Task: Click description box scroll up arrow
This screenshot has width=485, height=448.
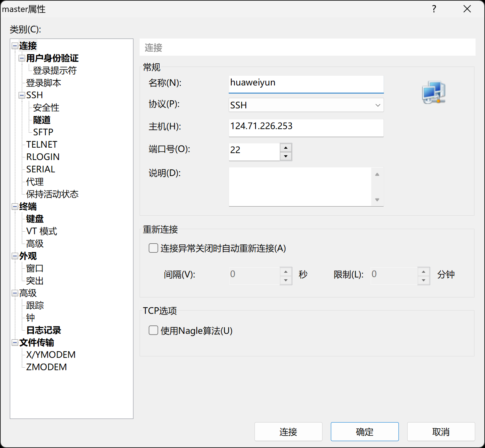Action: [x=377, y=175]
